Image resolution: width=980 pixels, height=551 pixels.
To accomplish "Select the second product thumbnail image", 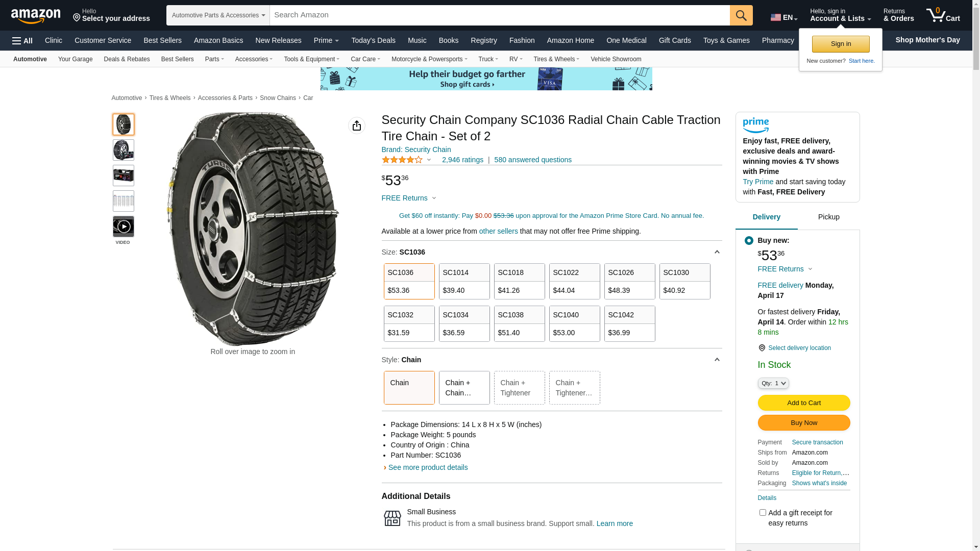I will [x=124, y=150].
